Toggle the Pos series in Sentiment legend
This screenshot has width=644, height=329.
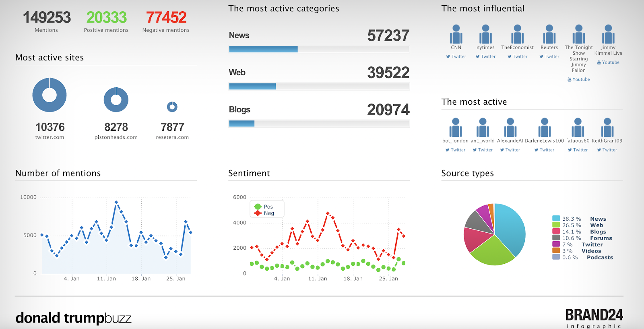(x=264, y=207)
